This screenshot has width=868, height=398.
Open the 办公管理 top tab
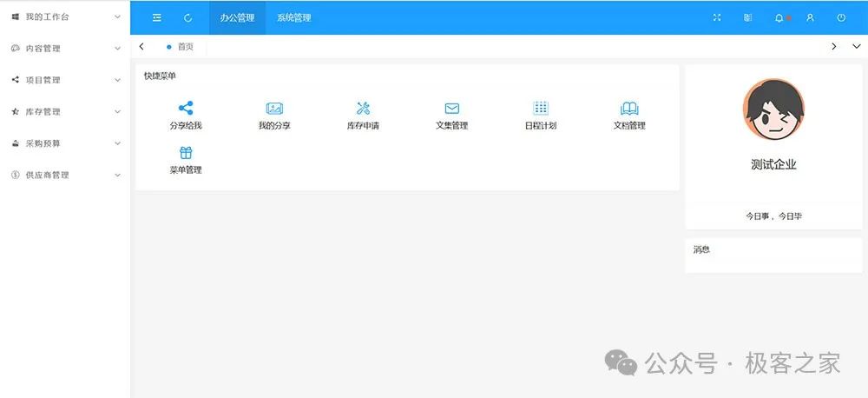237,17
